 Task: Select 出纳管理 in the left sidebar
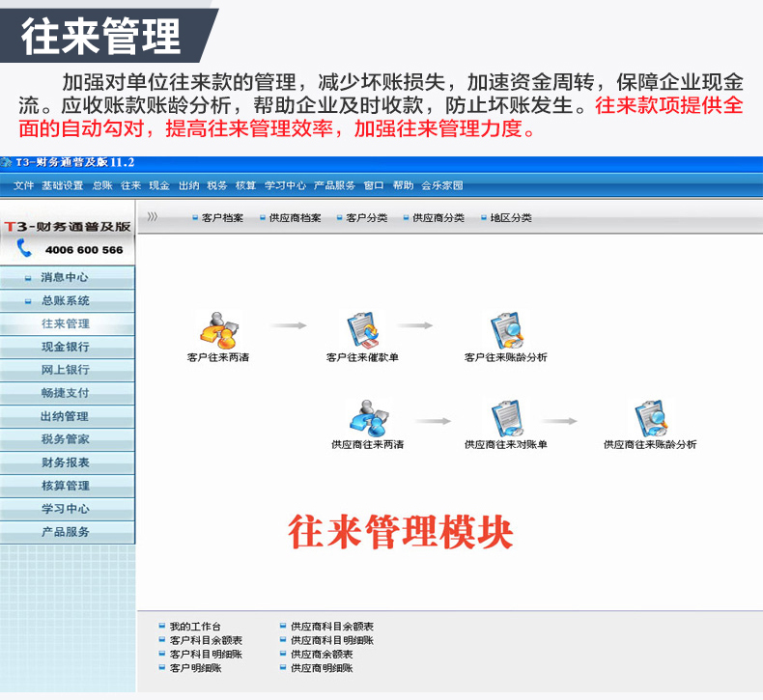point(68,416)
